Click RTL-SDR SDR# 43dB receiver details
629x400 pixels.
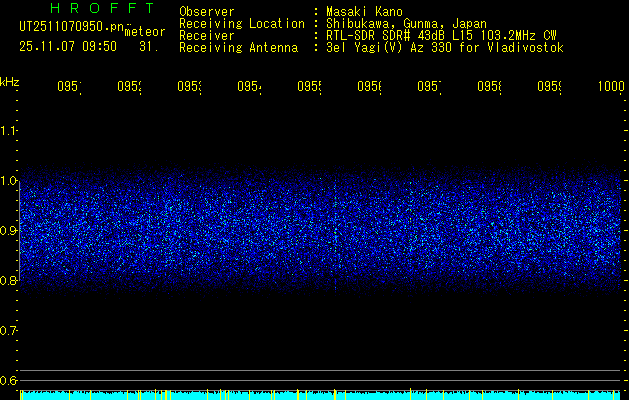(441, 36)
